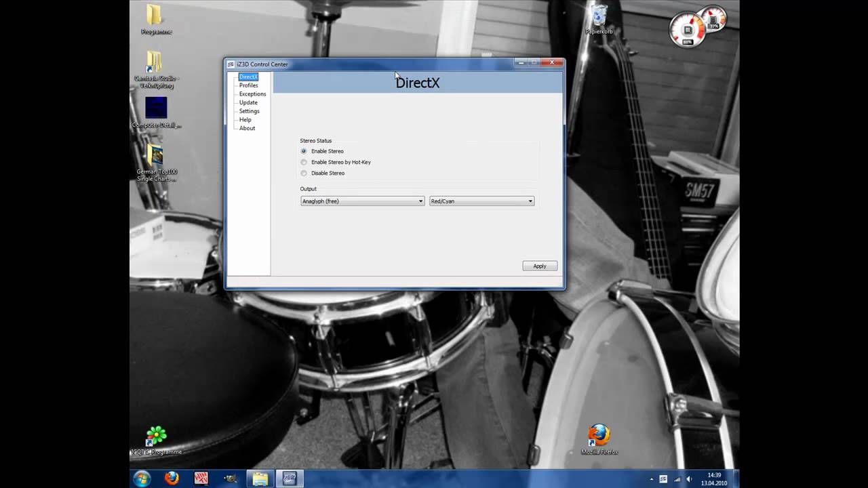868x488 pixels.
Task: Show the About section
Action: coord(247,128)
